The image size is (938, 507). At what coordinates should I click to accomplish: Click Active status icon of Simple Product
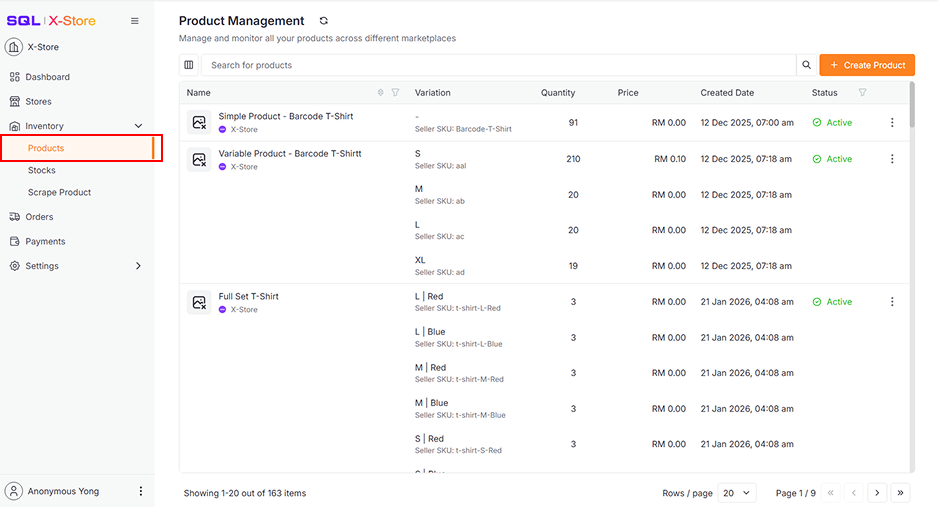tap(817, 123)
